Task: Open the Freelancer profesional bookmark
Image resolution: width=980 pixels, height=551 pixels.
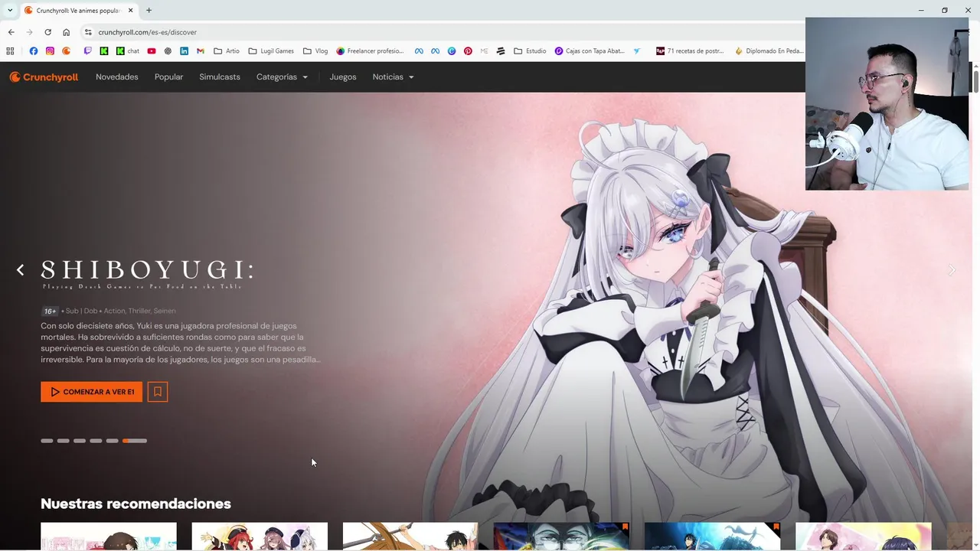Action: 370,51
